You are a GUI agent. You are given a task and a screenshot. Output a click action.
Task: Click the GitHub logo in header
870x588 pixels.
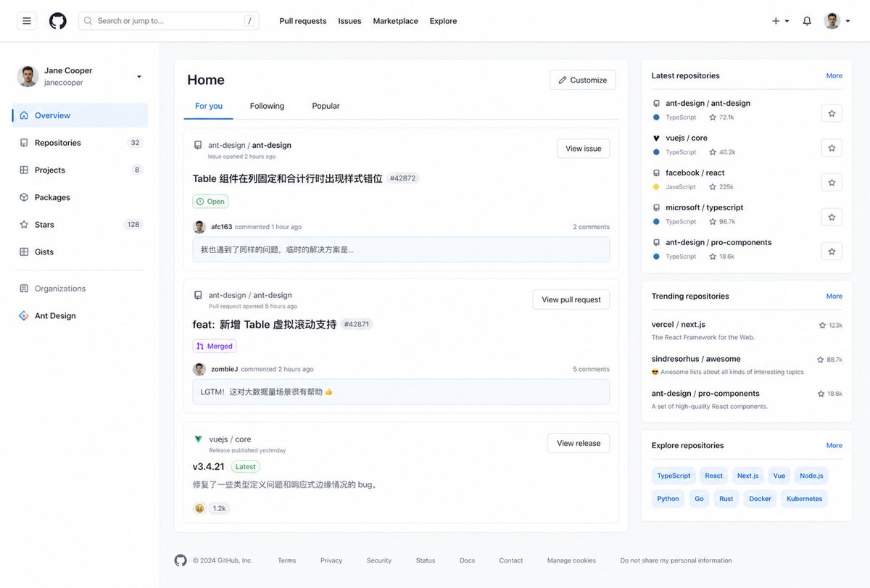[x=58, y=21]
